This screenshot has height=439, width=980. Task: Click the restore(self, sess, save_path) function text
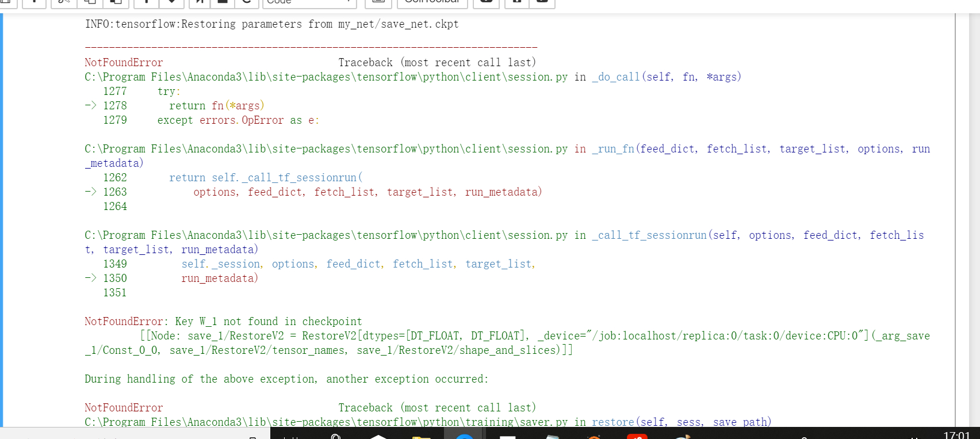pos(682,422)
